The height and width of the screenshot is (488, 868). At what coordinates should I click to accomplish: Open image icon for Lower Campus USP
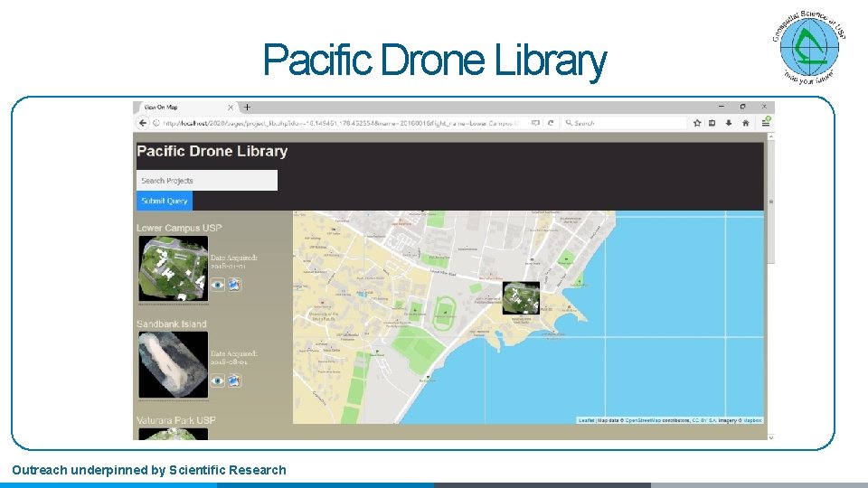coord(235,285)
